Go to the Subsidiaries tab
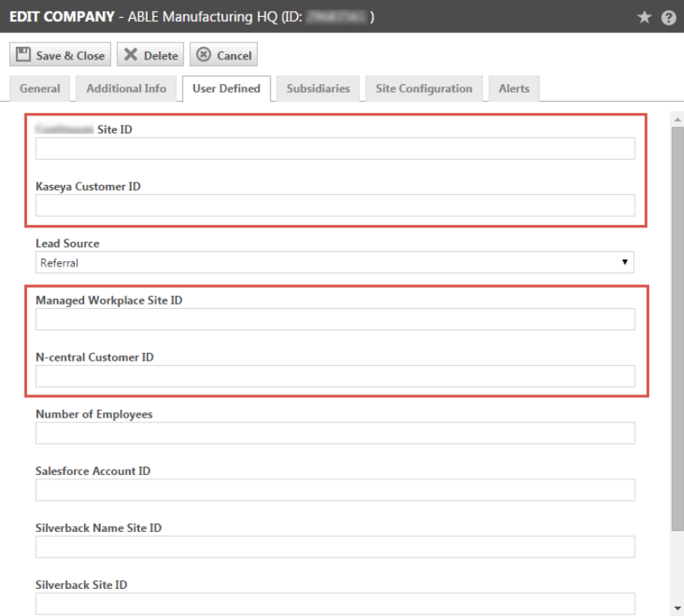 (x=318, y=88)
